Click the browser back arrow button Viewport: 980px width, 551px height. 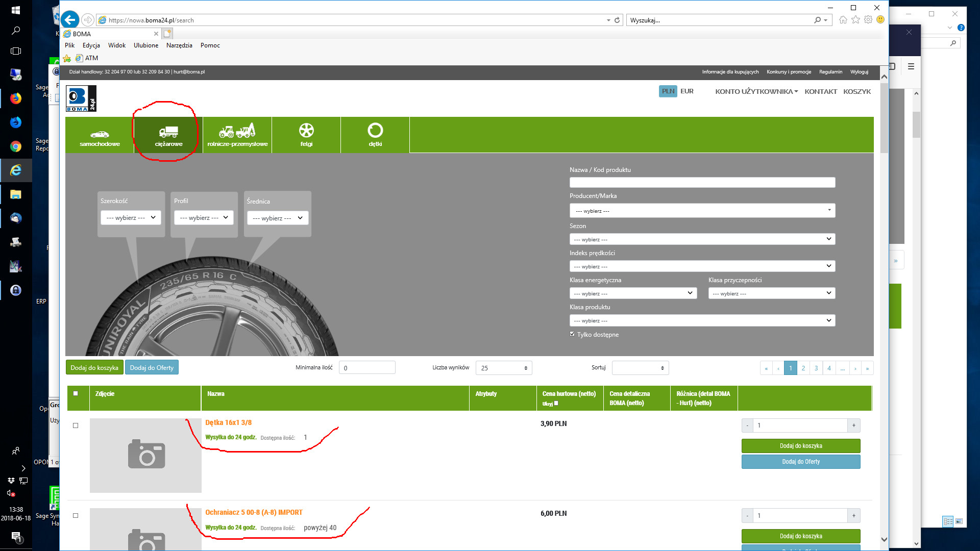pyautogui.click(x=70, y=20)
